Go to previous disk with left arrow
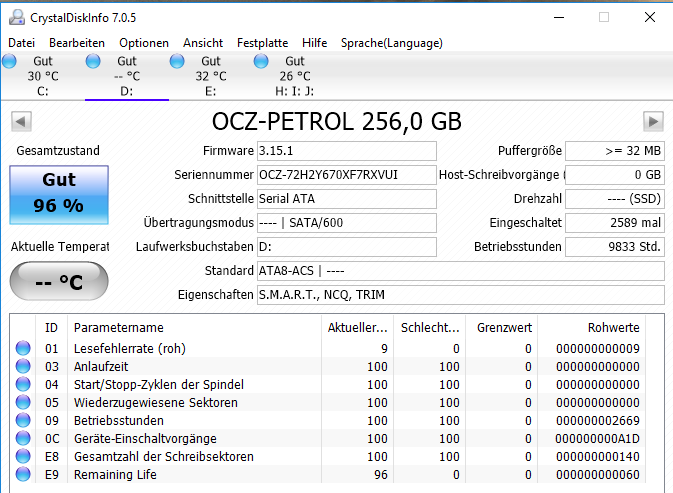The height and width of the screenshot is (493, 673). click(x=21, y=121)
